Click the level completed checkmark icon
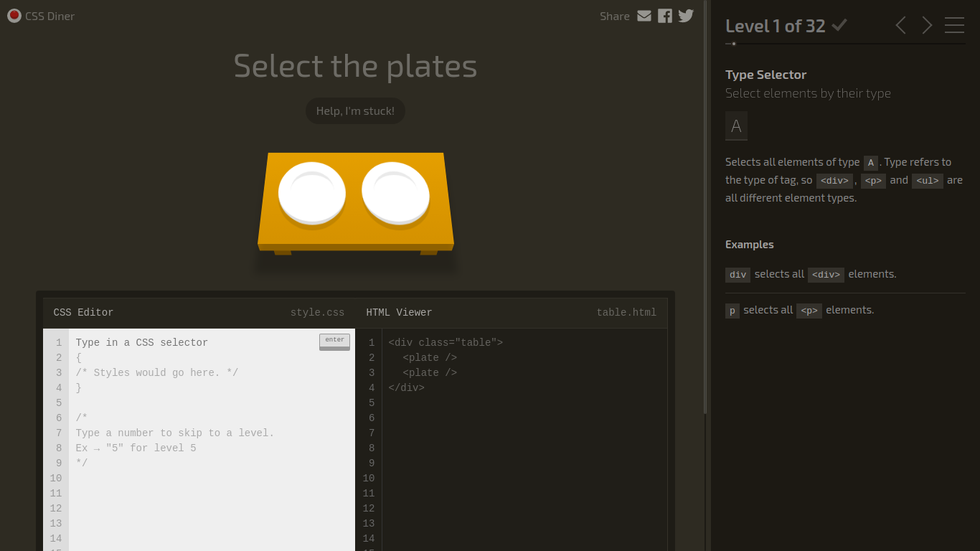This screenshot has width=980, height=551. (x=839, y=25)
